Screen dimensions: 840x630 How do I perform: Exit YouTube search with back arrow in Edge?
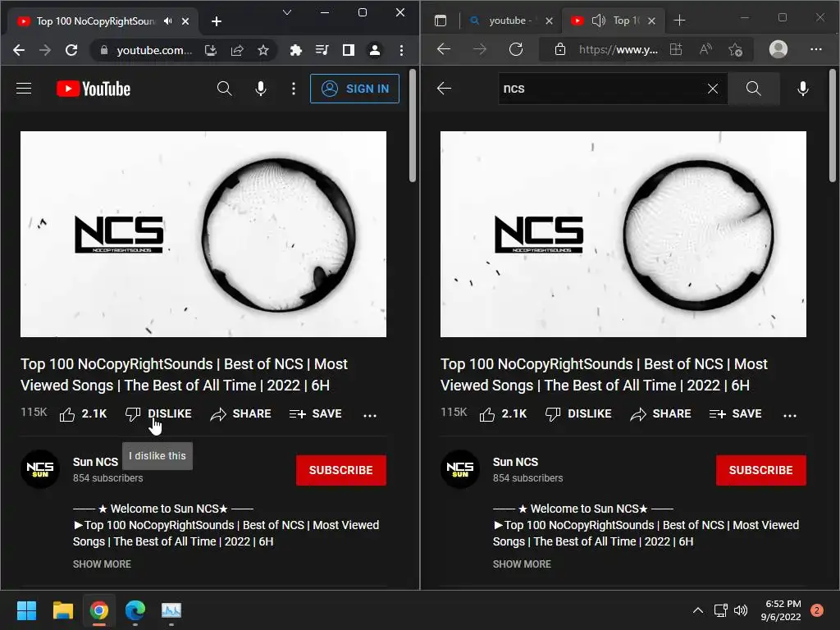pyautogui.click(x=444, y=89)
